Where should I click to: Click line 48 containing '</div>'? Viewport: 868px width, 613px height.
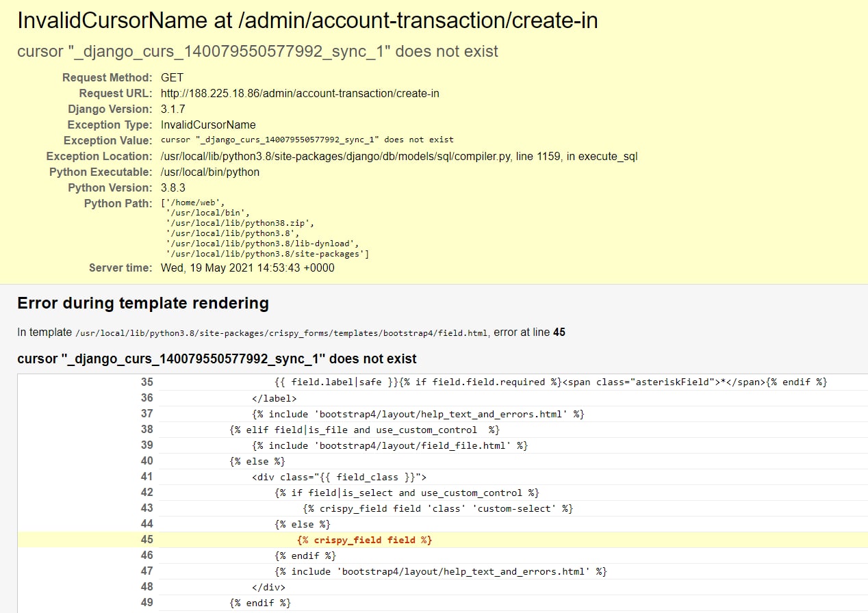pyautogui.click(x=268, y=587)
